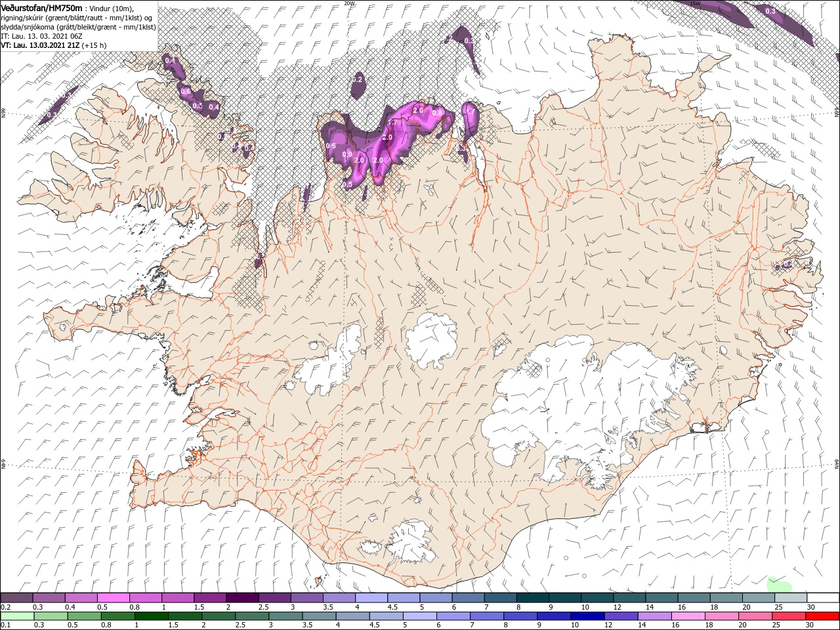Viewport: 840px width, 630px height.
Task: Pick the white 30 swatch ending snow scale
Action: 823,598
